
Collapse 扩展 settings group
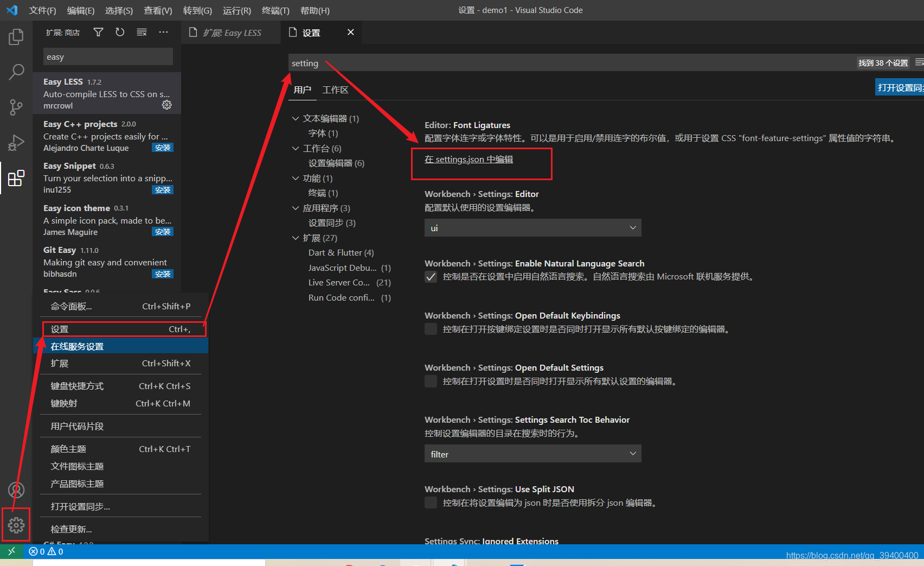(x=296, y=238)
